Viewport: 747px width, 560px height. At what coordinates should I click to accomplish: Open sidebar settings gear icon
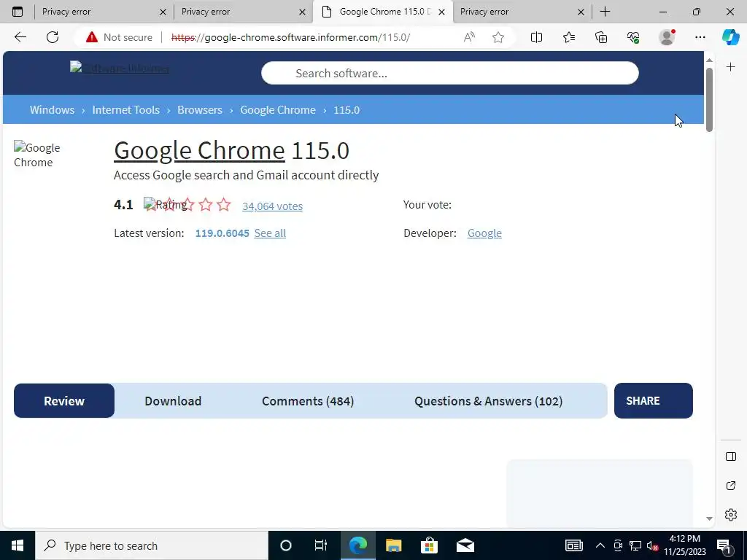coord(731,515)
